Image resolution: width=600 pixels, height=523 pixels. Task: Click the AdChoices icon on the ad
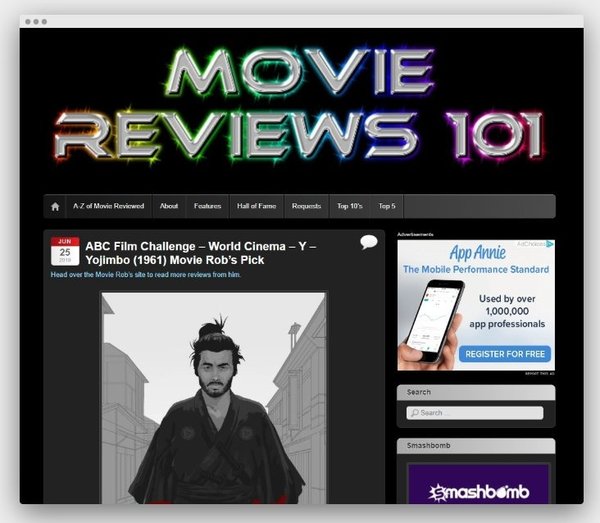pos(550,244)
